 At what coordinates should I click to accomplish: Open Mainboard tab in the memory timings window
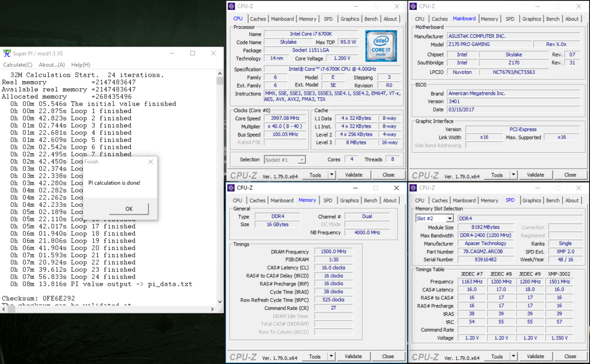tap(282, 200)
